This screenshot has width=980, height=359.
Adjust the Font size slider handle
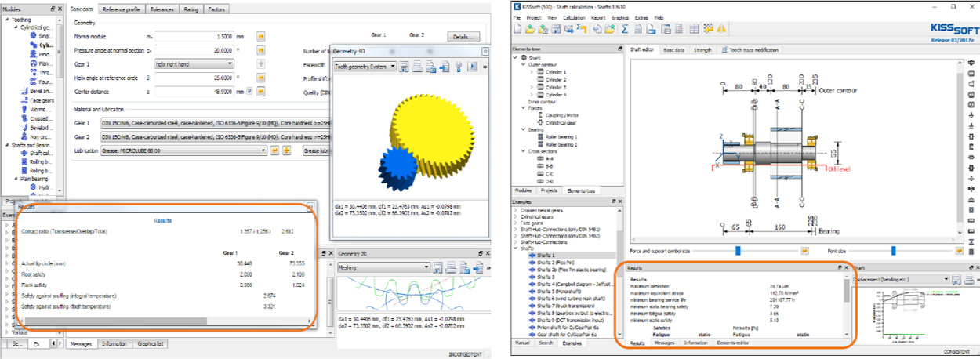coord(893,251)
